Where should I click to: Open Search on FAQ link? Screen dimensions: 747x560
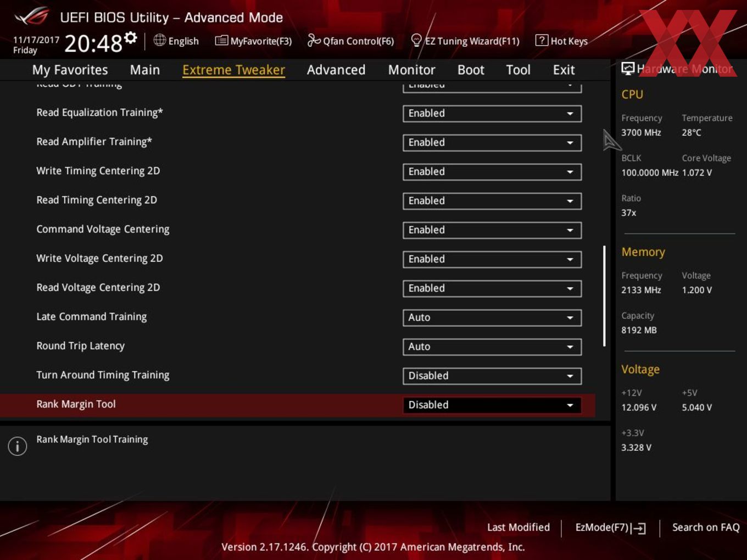pyautogui.click(x=706, y=527)
